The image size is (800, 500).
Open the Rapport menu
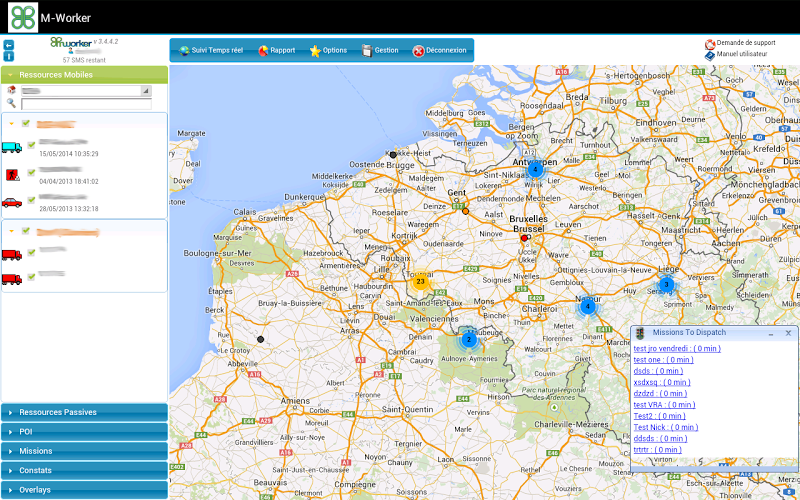click(x=277, y=51)
